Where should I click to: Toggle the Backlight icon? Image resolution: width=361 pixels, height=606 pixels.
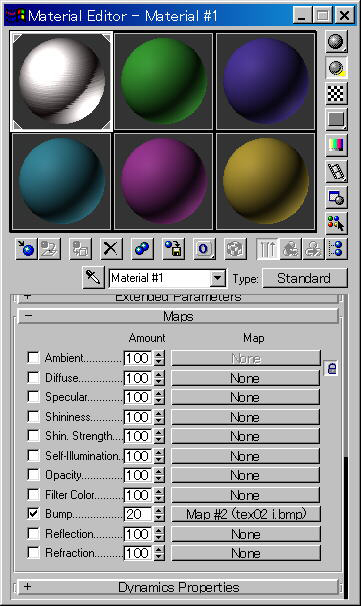coord(336,68)
